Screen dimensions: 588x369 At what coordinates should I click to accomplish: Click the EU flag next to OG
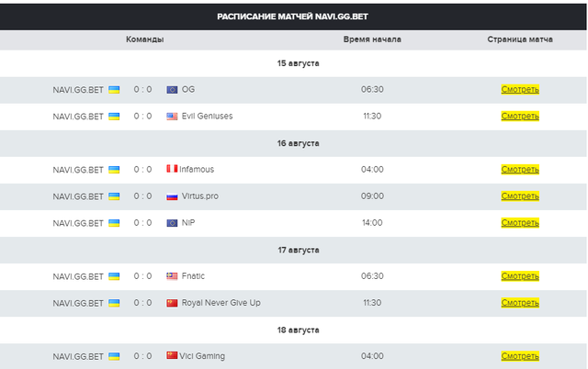tap(172, 90)
